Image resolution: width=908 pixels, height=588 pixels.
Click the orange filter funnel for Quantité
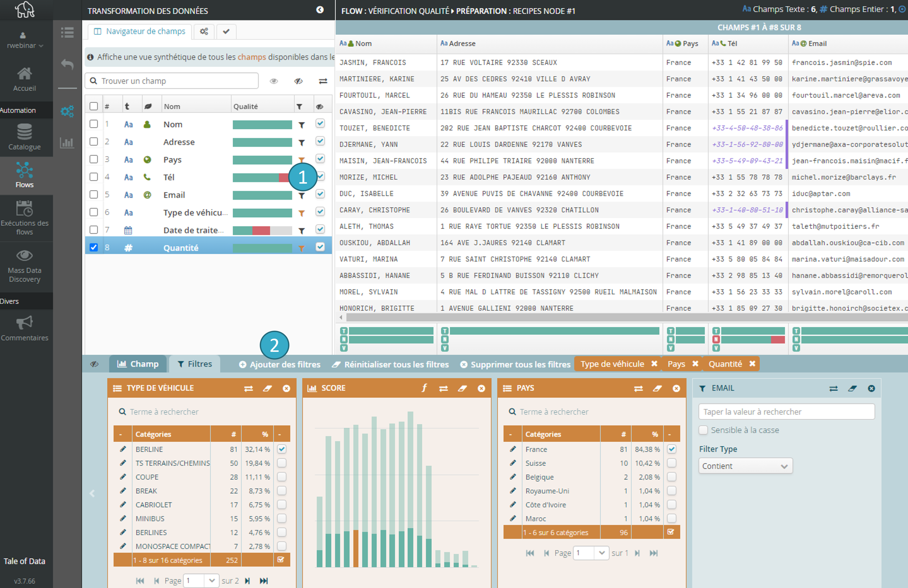coord(301,248)
